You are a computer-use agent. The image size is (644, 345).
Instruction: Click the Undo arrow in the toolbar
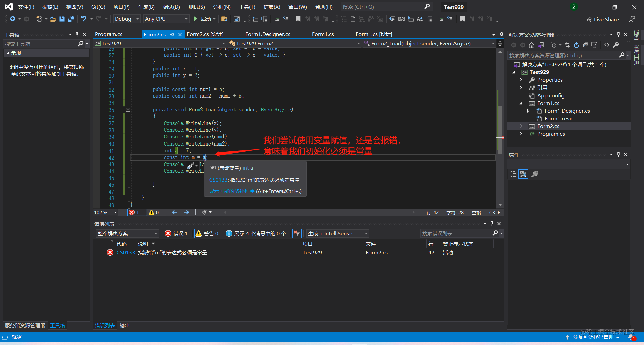pyautogui.click(x=84, y=19)
